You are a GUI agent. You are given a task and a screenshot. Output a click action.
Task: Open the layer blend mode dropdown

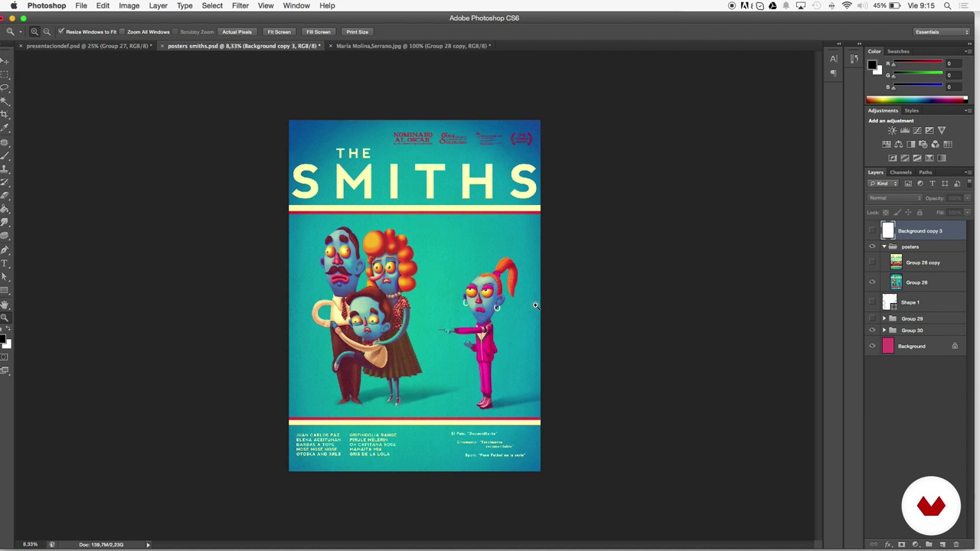(895, 197)
